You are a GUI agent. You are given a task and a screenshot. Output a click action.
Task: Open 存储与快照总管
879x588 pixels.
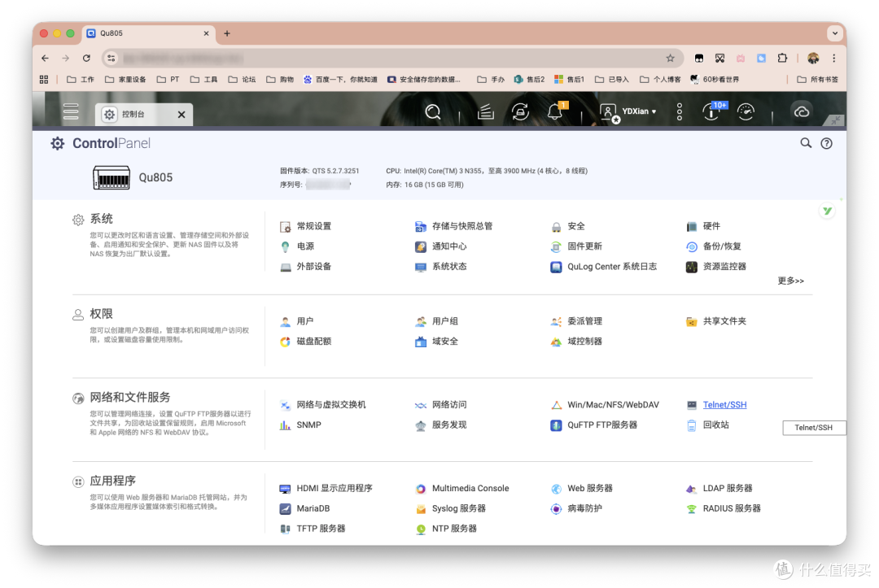tap(453, 226)
